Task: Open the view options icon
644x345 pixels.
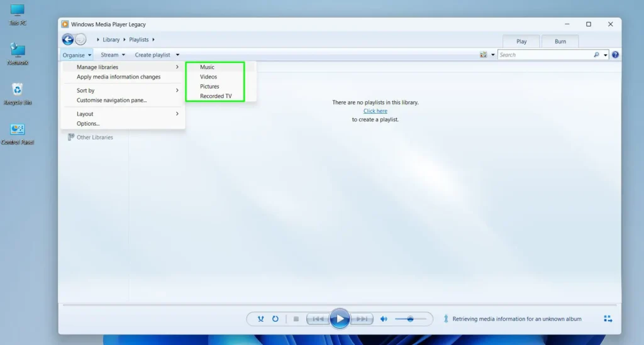Action: (x=484, y=55)
